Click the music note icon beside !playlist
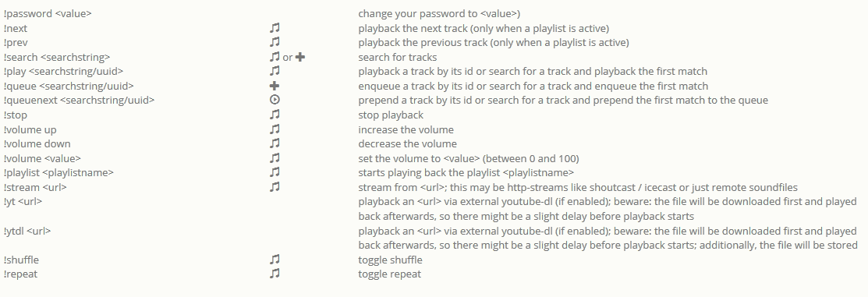Screen dimensions: 868x297 coord(275,172)
